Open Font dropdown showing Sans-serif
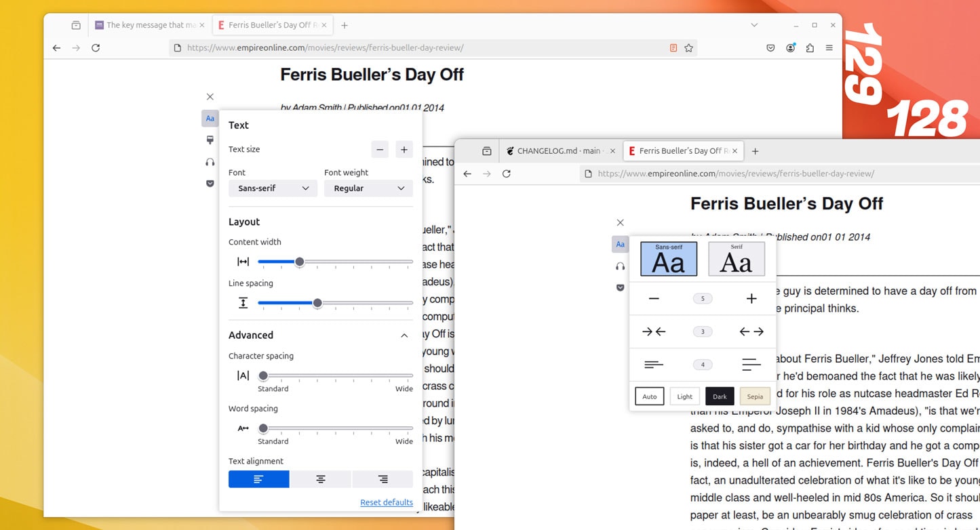The width and height of the screenshot is (980, 530). click(273, 188)
